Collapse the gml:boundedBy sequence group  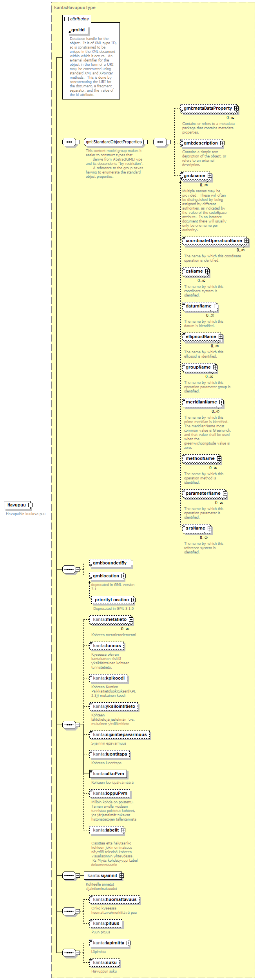(78, 569)
